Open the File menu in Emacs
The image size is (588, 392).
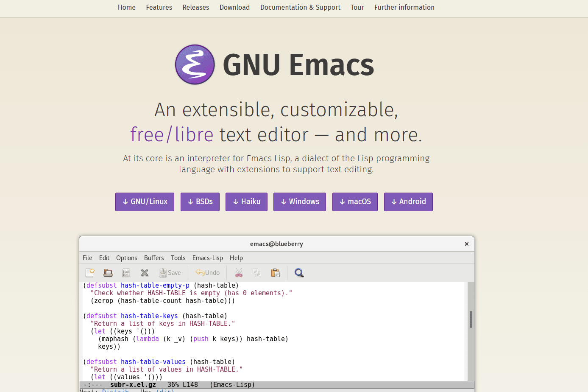87,258
